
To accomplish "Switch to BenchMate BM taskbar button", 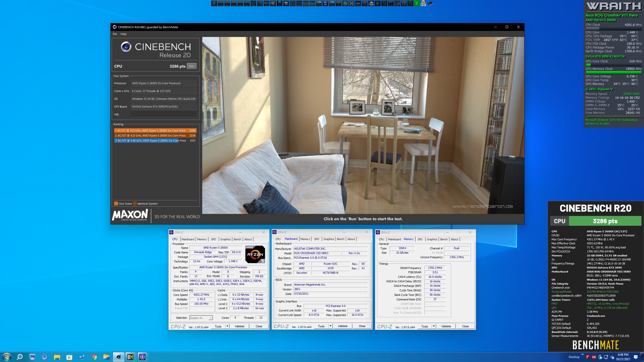I will pyautogui.click(x=130, y=357).
